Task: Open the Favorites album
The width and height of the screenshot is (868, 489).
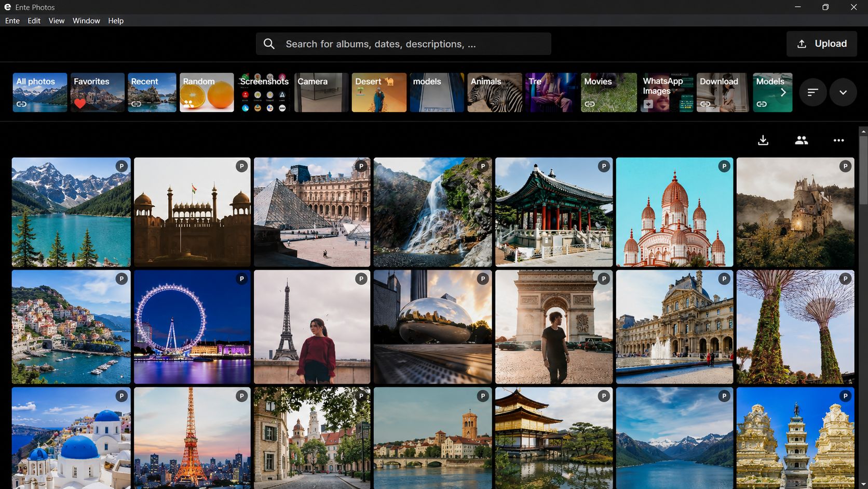Action: coord(98,92)
